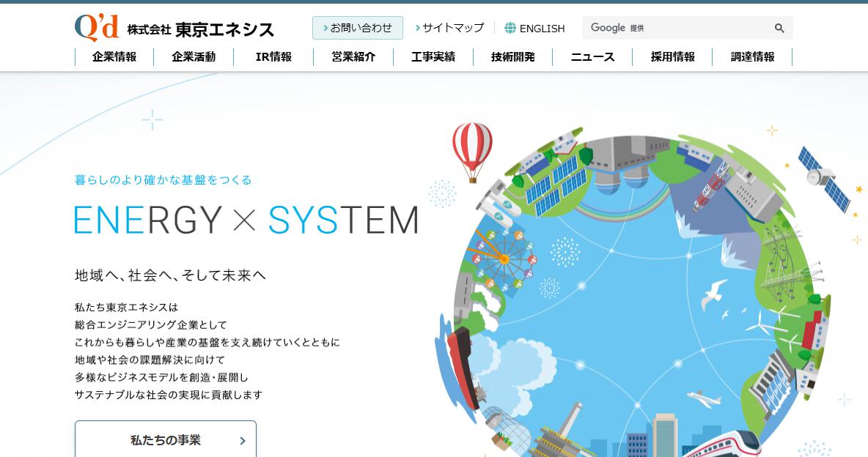The image size is (868, 457).
Task: Switch language via ENGLISH link
Action: (542, 29)
